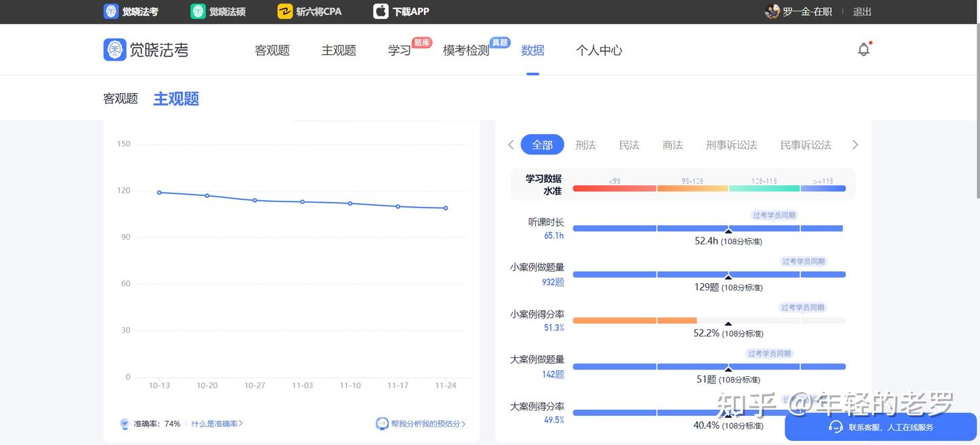
Task: Click the 129题 (108分标准) label
Action: click(x=728, y=287)
